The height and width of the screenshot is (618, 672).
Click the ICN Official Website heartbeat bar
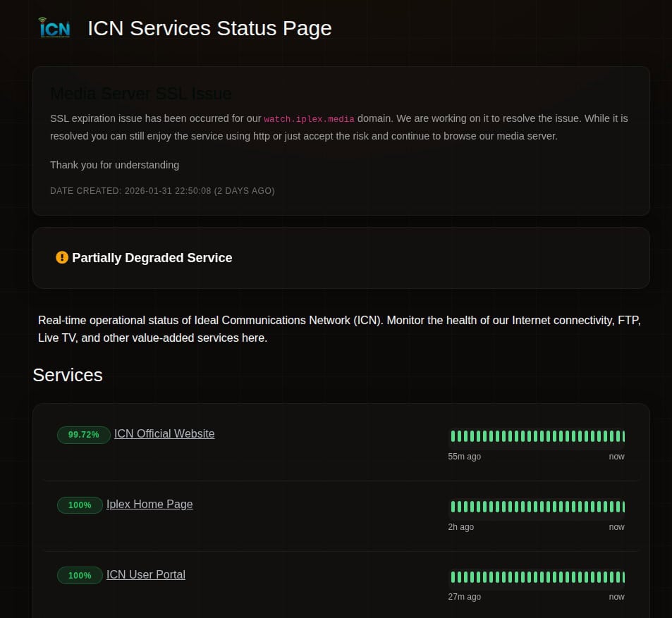coord(537,436)
